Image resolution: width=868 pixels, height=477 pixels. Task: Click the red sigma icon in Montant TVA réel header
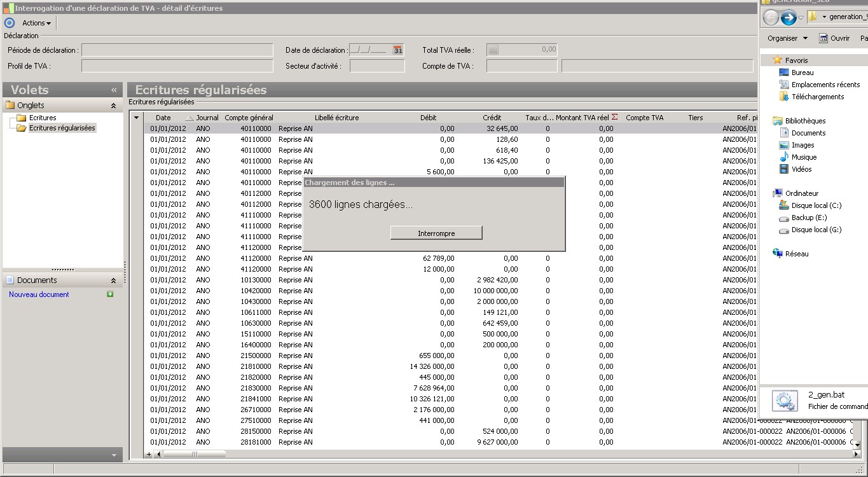(614, 117)
